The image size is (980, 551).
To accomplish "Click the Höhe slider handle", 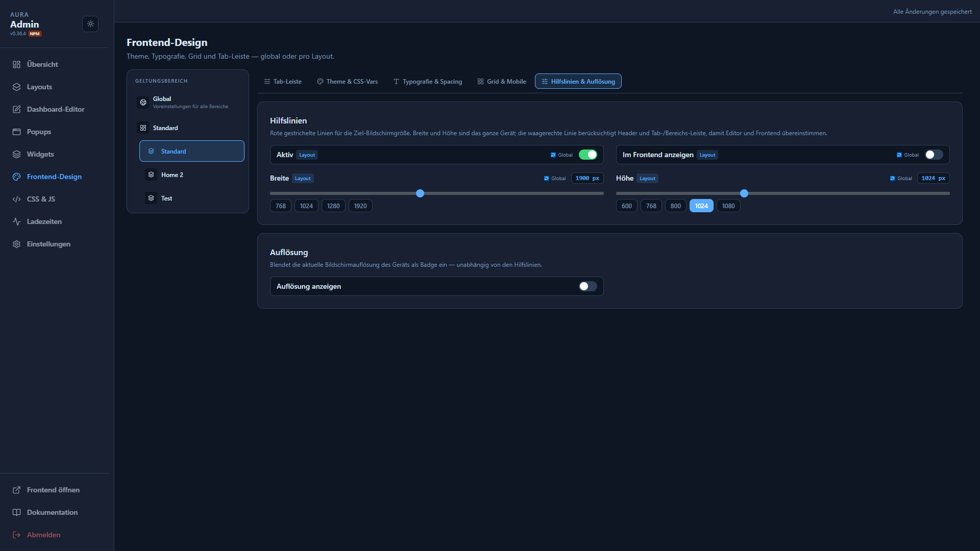I will pos(744,193).
